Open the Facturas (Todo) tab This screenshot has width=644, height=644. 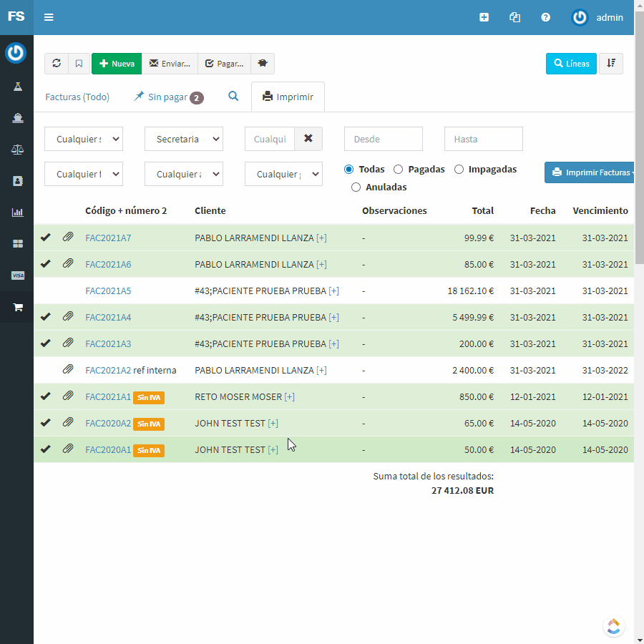77,97
